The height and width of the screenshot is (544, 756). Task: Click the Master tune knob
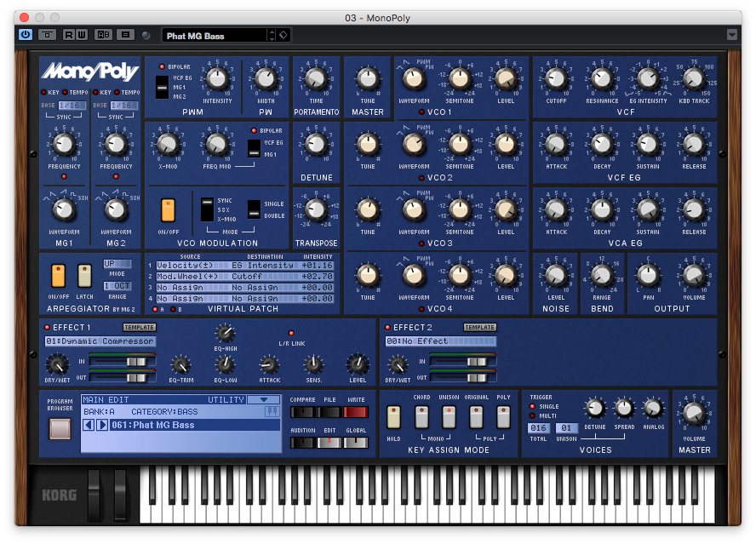[368, 78]
